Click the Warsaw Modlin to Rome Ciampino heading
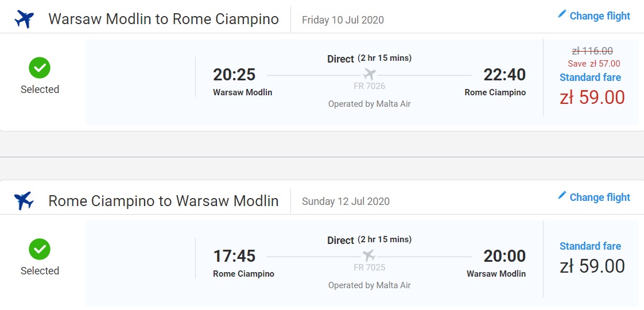This screenshot has height=310, width=644. coord(164,20)
